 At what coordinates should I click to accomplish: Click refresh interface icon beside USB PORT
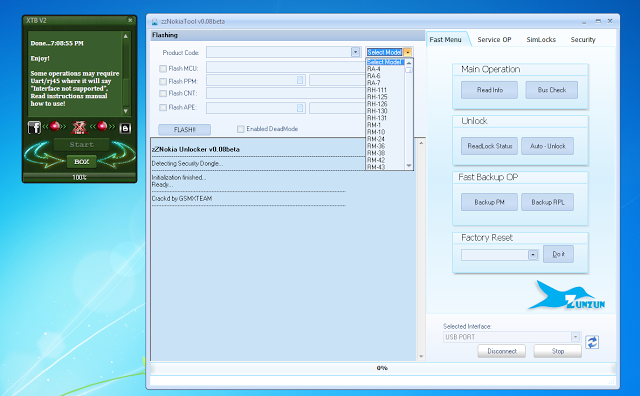point(592,342)
